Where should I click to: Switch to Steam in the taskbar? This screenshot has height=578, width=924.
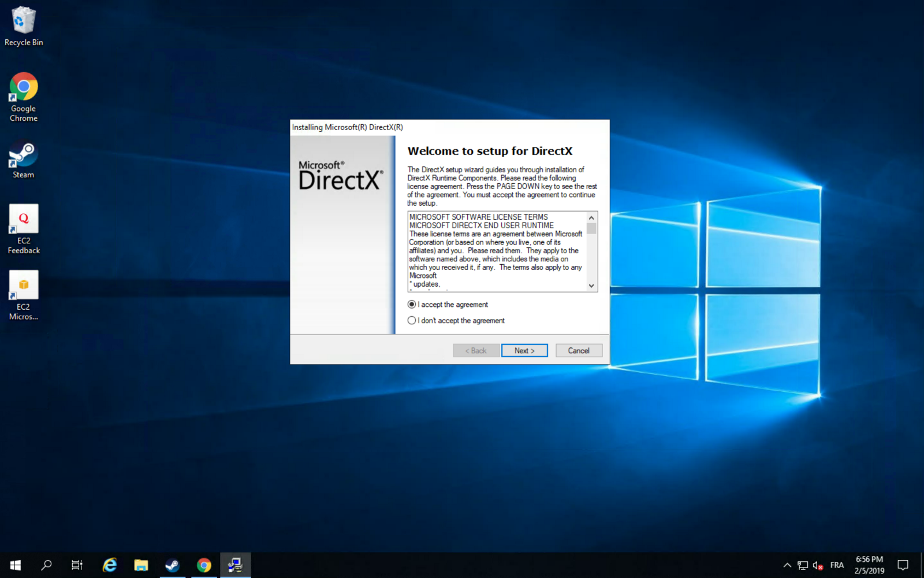pyautogui.click(x=172, y=565)
